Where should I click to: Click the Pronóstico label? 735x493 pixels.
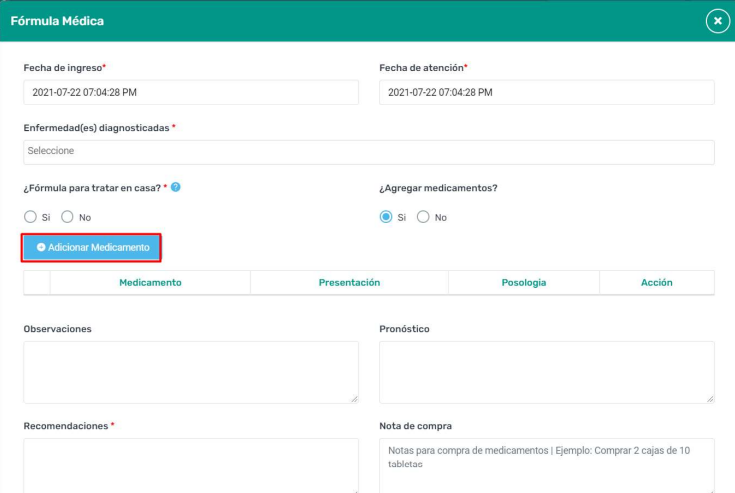(x=404, y=329)
